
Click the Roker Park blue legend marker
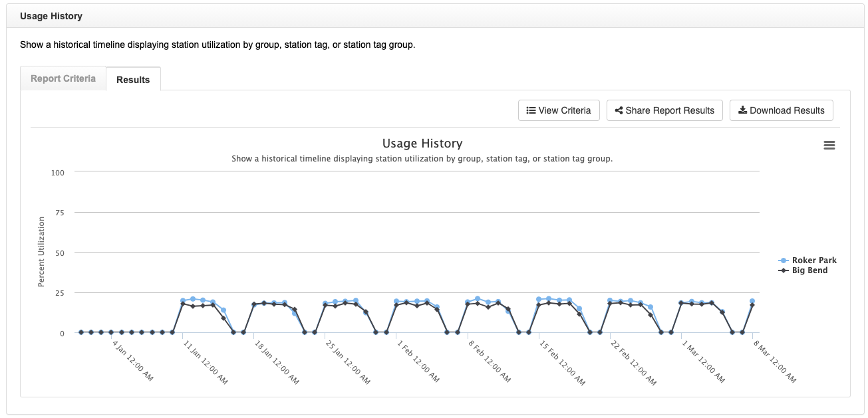pos(783,261)
